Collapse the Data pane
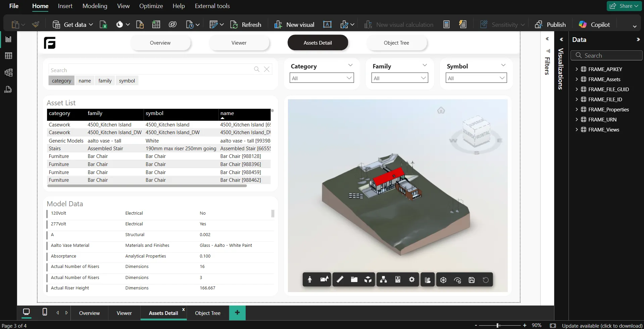This screenshot has width=644, height=329. pos(638,40)
